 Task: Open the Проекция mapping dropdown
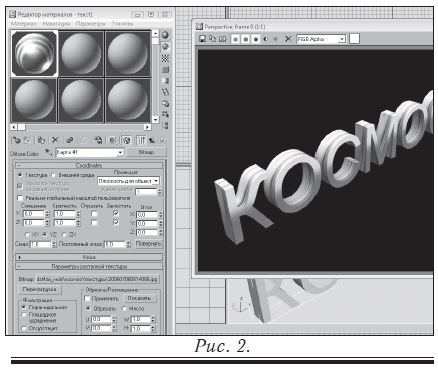(128, 181)
